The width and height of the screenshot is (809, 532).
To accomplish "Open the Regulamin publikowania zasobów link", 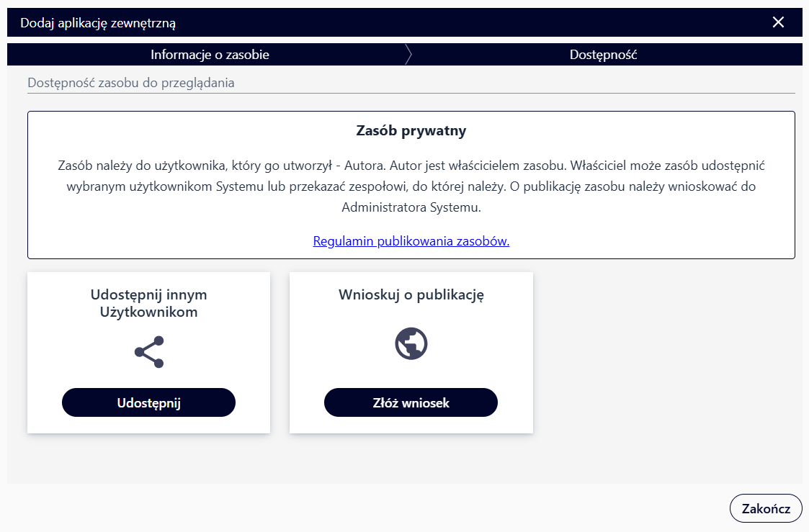I will (411, 241).
